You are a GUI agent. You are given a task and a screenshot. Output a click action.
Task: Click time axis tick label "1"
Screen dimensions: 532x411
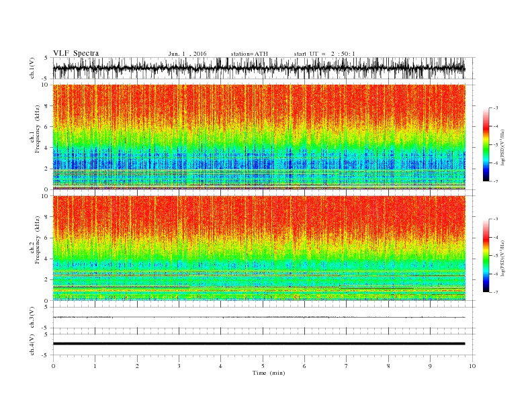95,366
